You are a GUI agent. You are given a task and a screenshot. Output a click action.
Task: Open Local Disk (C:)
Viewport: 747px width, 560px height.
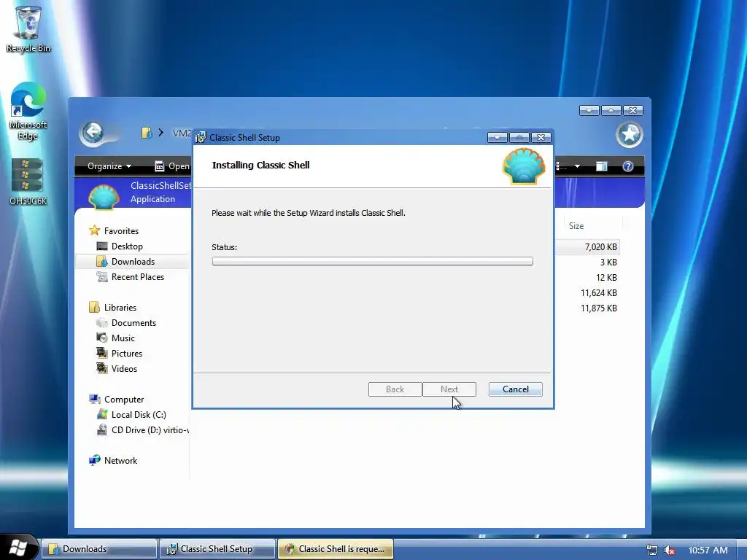139,415
